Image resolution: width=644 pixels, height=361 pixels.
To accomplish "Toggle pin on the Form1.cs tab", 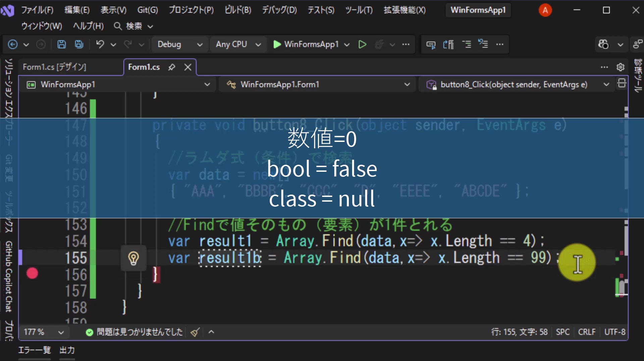I will tap(172, 67).
